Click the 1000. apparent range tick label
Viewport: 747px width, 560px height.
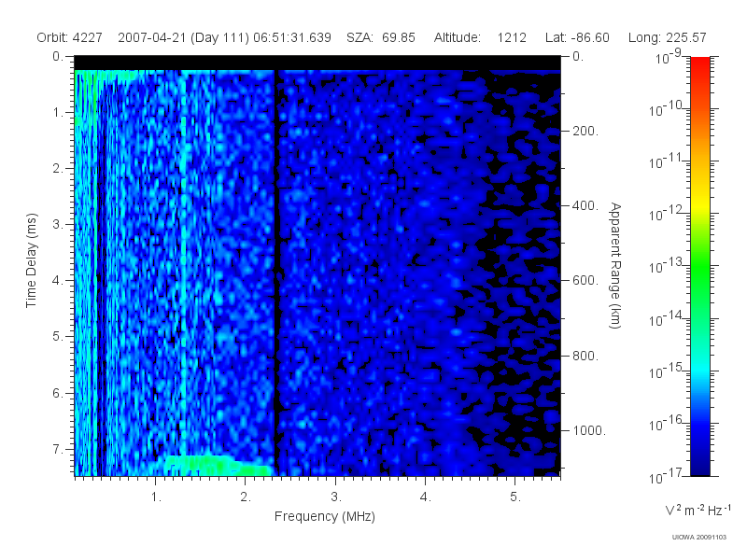588,430
